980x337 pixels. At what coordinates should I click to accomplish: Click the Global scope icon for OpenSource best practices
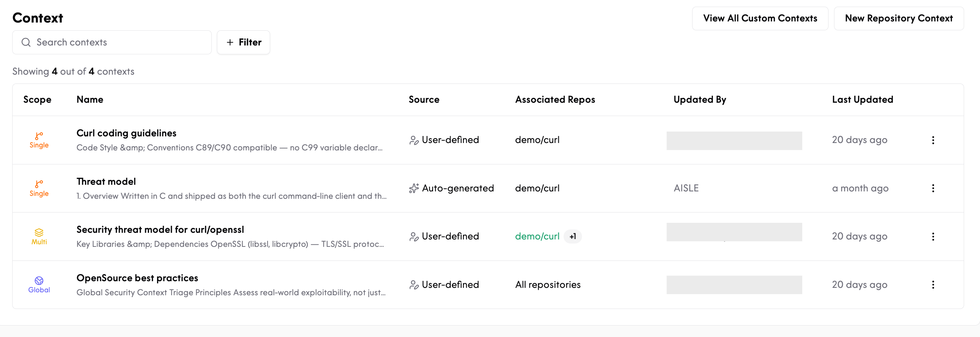tap(39, 281)
